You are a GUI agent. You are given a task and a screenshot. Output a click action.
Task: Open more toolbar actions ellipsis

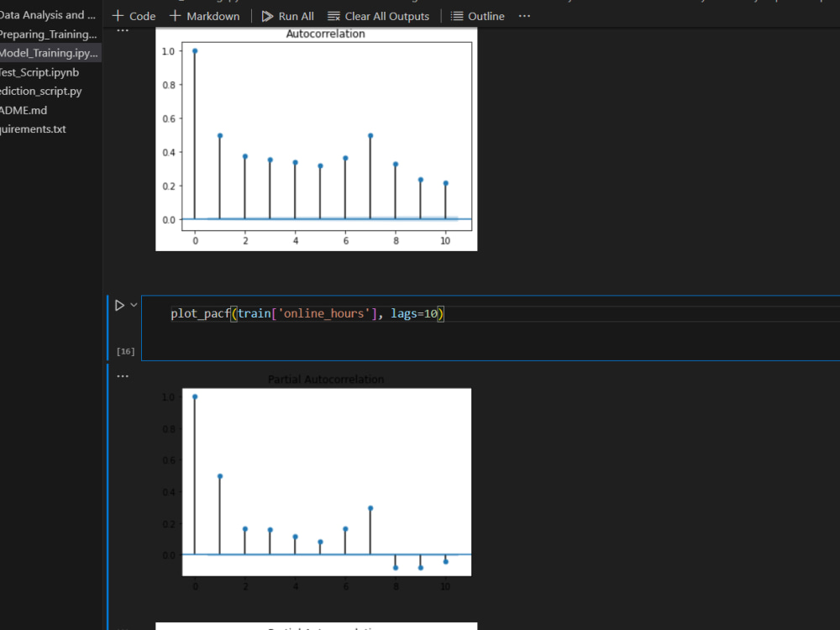(524, 16)
